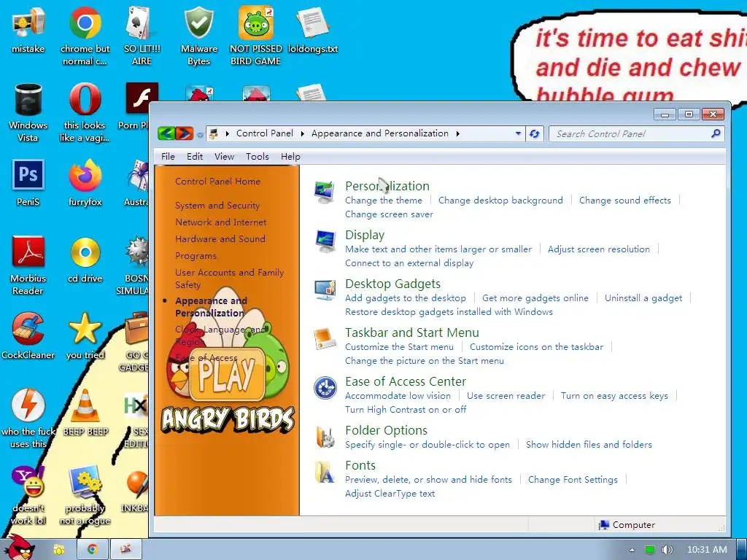
Task: Open the Ease of Access Center icon
Action: (325, 388)
